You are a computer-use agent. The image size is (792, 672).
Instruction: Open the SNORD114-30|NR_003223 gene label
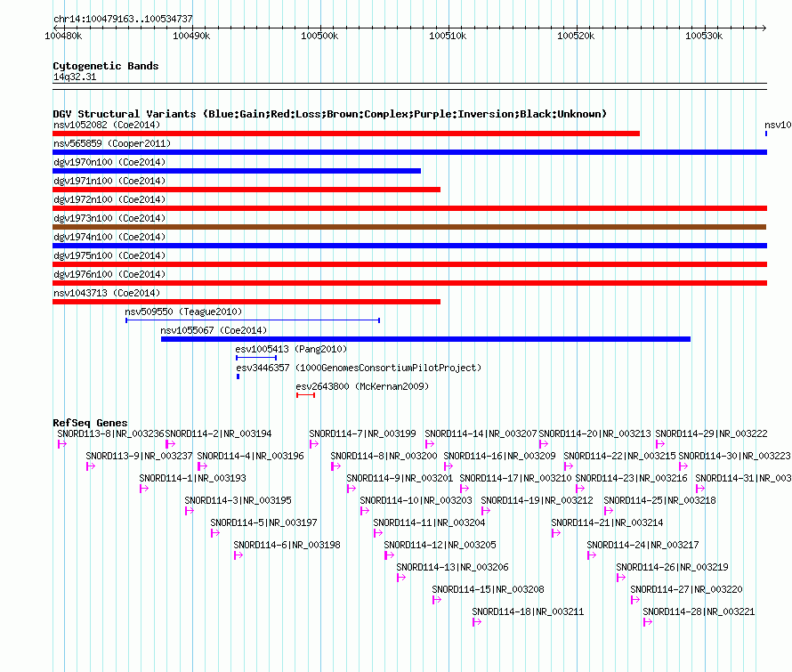pyautogui.click(x=734, y=456)
